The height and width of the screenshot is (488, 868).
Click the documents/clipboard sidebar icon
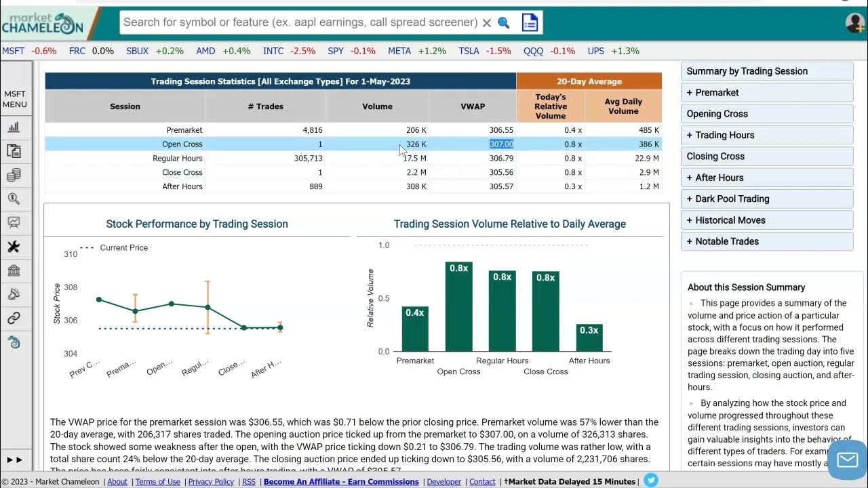coord(14,150)
